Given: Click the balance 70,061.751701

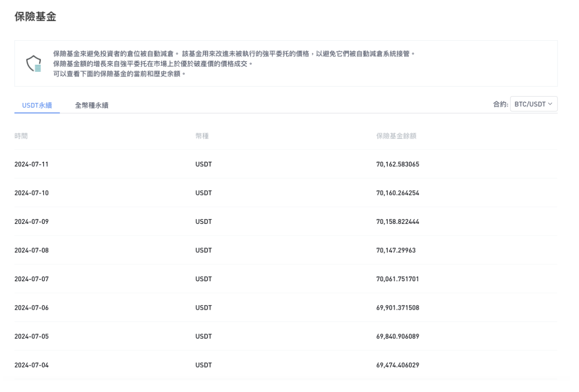Looking at the screenshot, I should [398, 279].
